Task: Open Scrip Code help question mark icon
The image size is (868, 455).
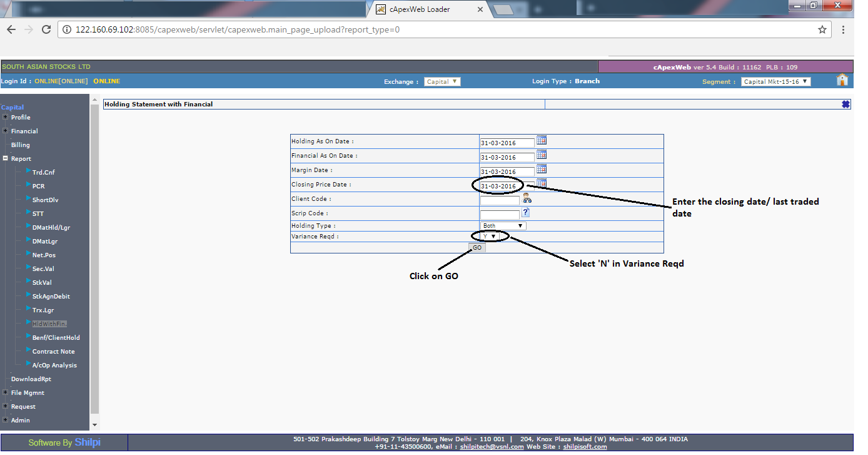Action: coord(525,213)
